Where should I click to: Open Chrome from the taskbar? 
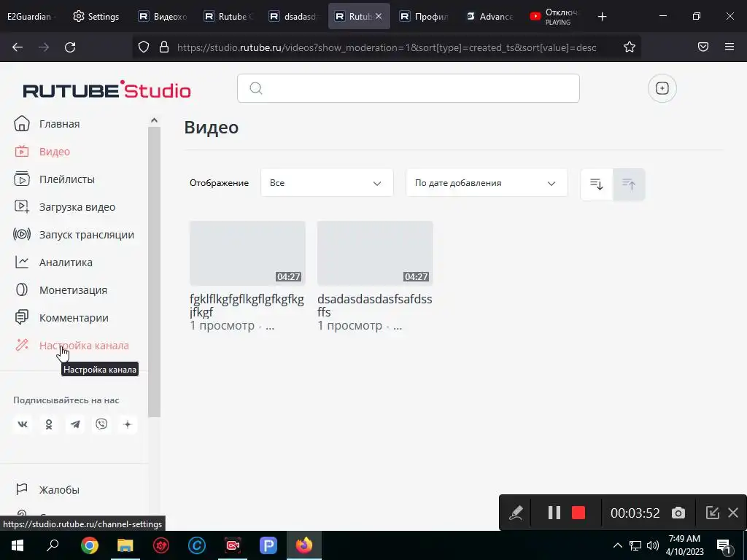pos(90,545)
